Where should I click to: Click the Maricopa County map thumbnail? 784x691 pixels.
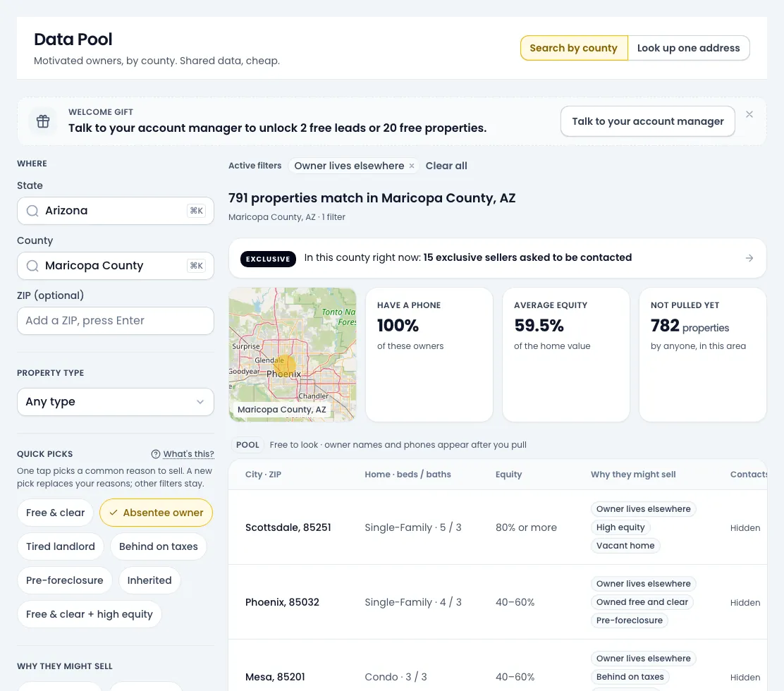point(293,355)
